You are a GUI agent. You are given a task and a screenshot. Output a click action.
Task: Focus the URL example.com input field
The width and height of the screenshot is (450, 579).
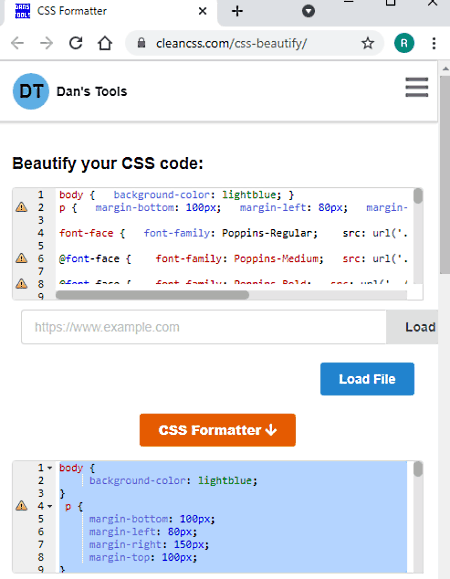coord(204,327)
